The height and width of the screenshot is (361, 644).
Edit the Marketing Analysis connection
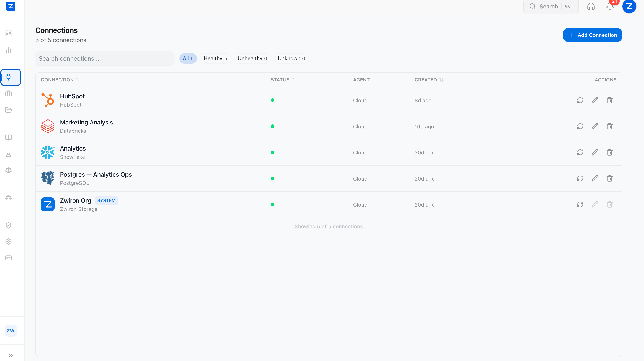[595, 126]
